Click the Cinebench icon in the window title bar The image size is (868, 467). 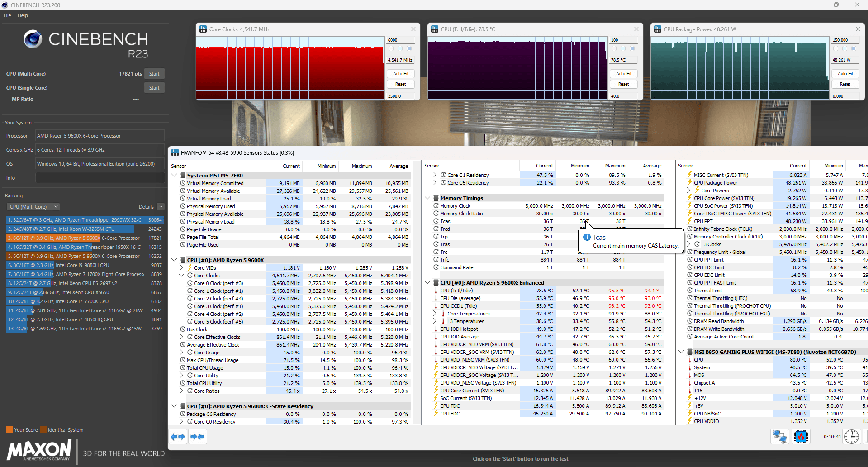point(5,5)
